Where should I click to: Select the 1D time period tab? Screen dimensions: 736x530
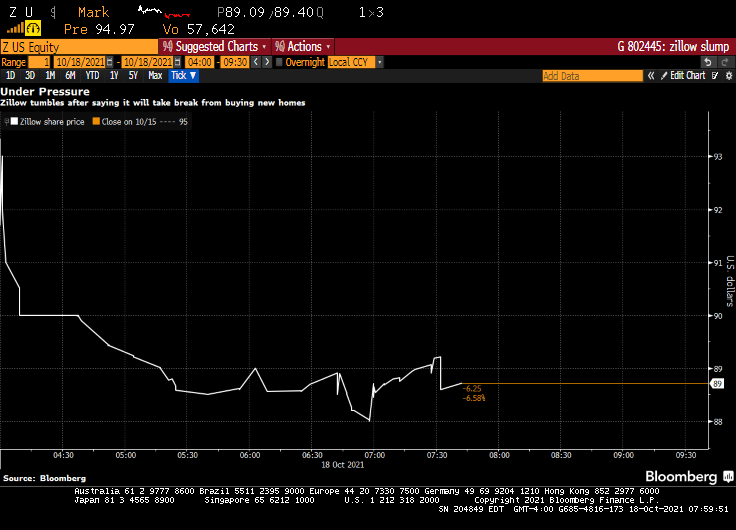pos(10,76)
